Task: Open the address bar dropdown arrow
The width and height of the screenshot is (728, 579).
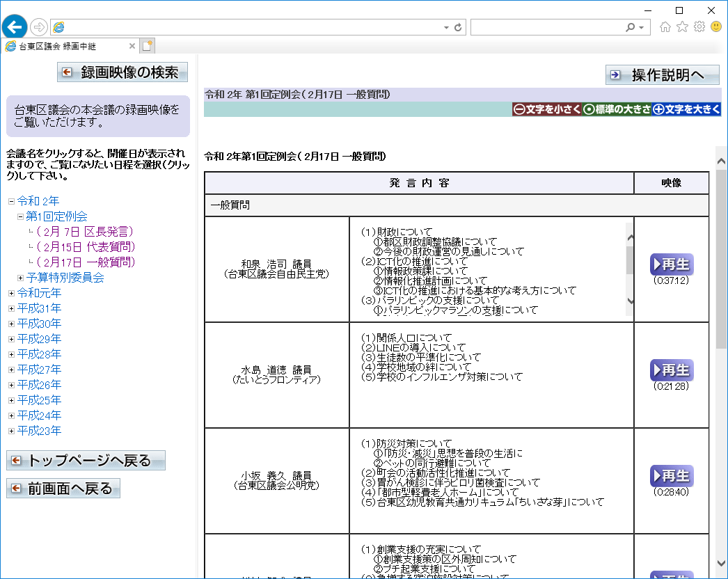Action: coord(446,28)
